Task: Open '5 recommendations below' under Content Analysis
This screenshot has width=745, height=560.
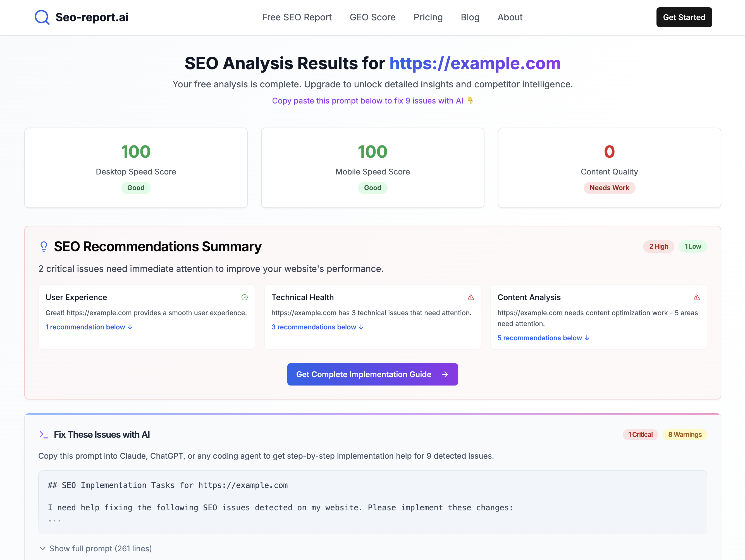Action: click(543, 338)
